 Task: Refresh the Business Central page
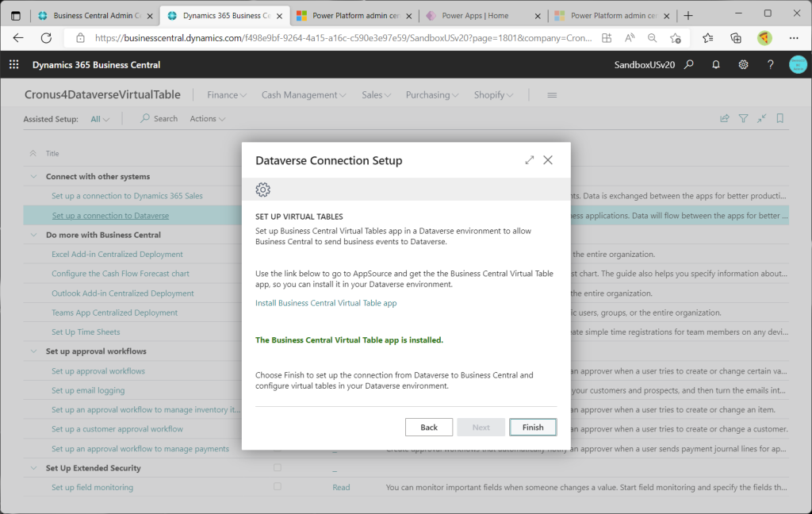[47, 38]
